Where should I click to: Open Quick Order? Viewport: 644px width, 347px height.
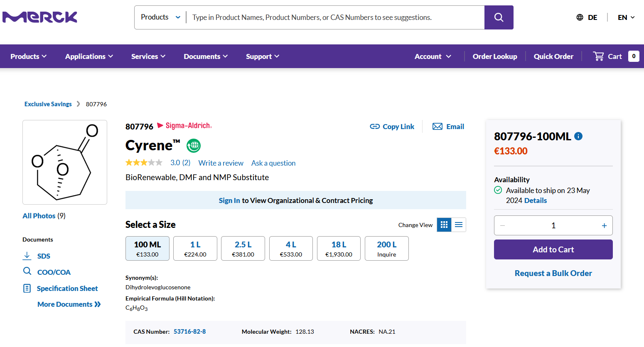tap(553, 56)
